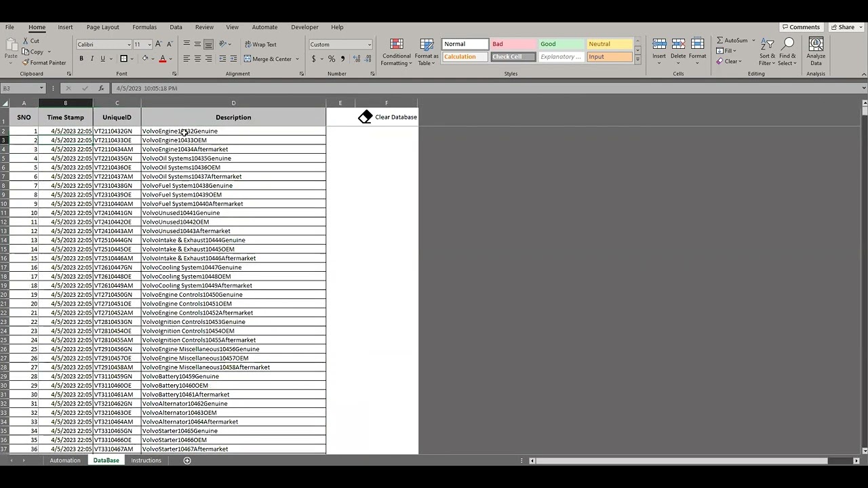Click the Borders icon
This screenshot has height=488, width=868.
click(123, 59)
